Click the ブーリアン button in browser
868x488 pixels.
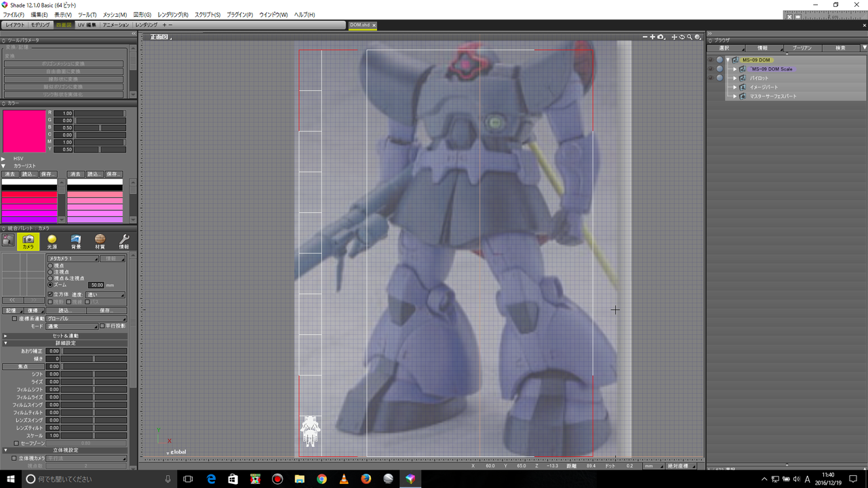point(802,48)
